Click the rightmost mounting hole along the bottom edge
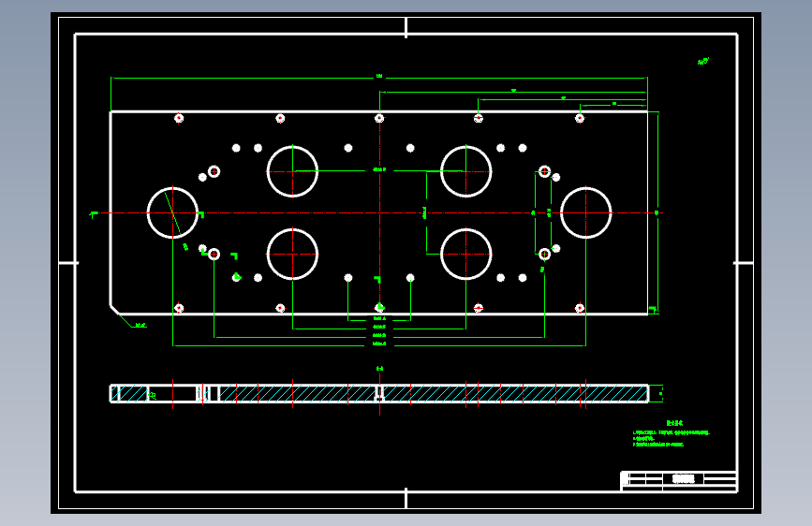 (580, 308)
